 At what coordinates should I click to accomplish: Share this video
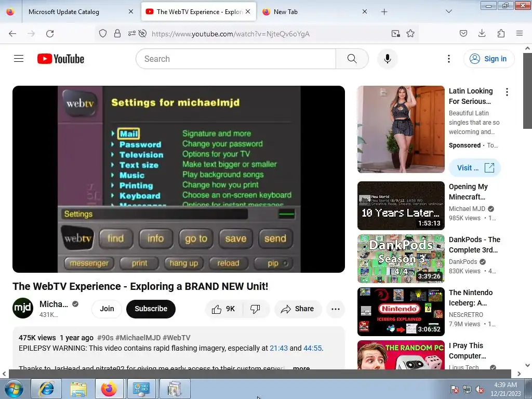pyautogui.click(x=298, y=309)
